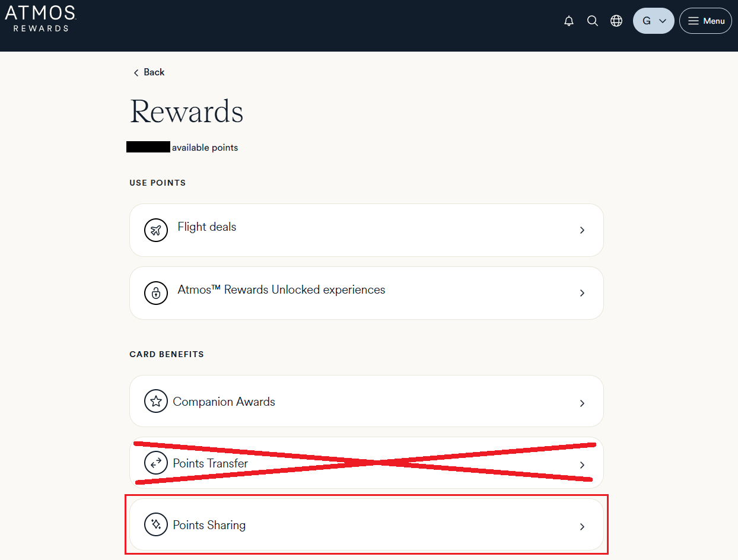This screenshot has height=560, width=738.
Task: Open Atmos Rewards Unlocked experiences
Action: click(281, 290)
